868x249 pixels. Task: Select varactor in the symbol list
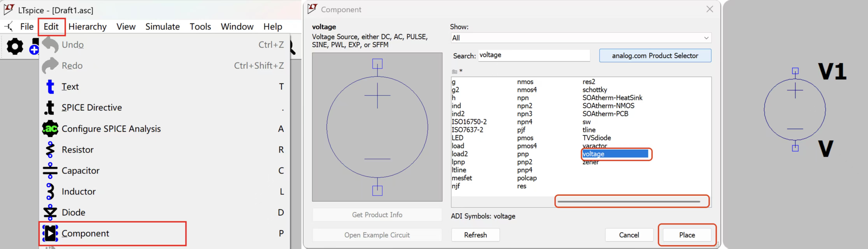[595, 146]
